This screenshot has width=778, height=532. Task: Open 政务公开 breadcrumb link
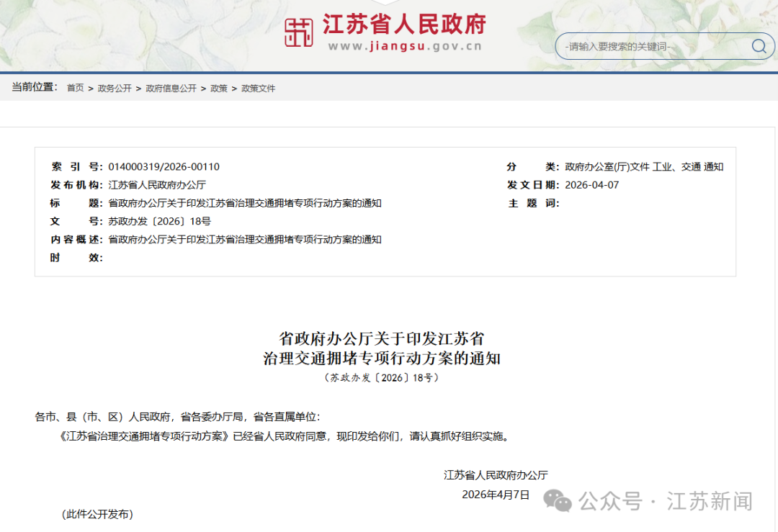(x=115, y=89)
